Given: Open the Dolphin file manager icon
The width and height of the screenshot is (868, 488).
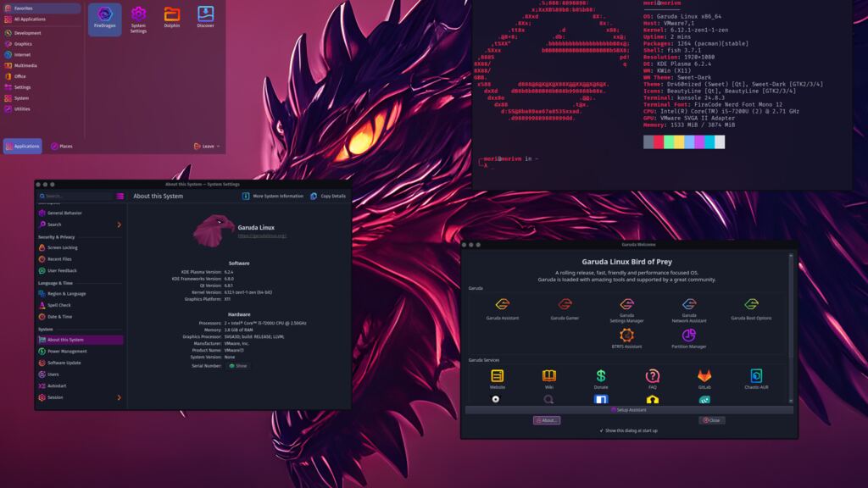Looking at the screenshot, I should pyautogui.click(x=171, y=18).
